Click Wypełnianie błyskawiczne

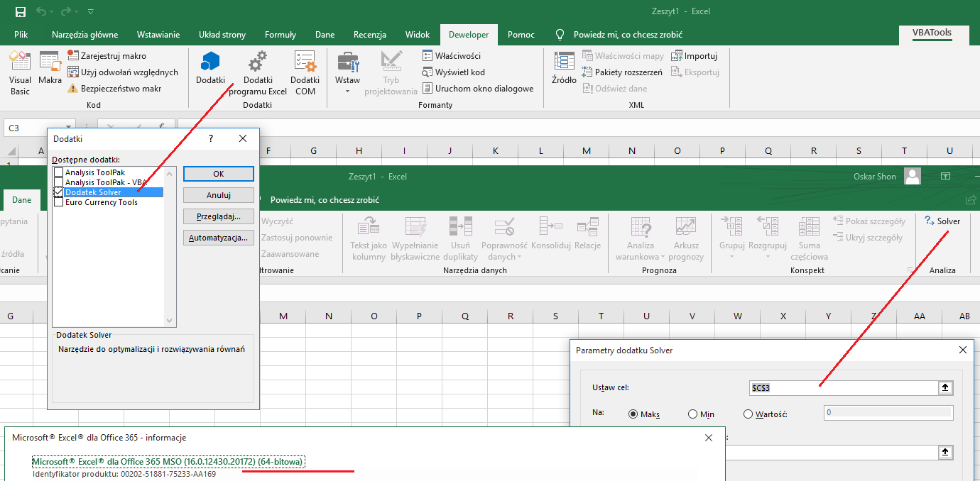(x=415, y=239)
